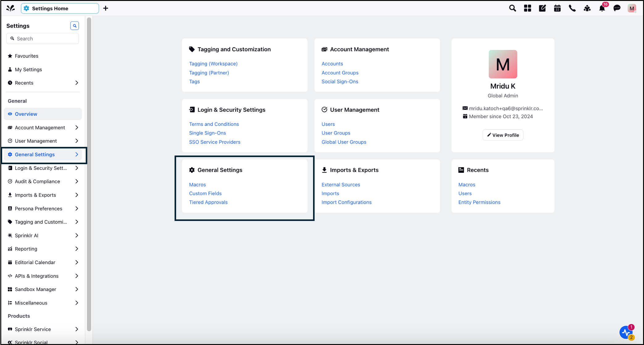Open the User Groups link
Image resolution: width=644 pixels, height=345 pixels.
click(x=336, y=133)
